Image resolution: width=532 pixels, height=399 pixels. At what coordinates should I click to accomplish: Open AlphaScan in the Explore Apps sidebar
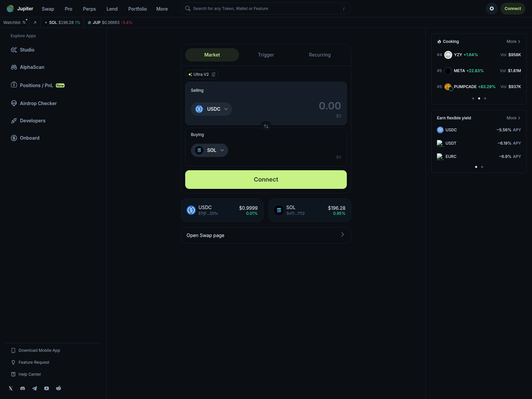pyautogui.click(x=32, y=67)
